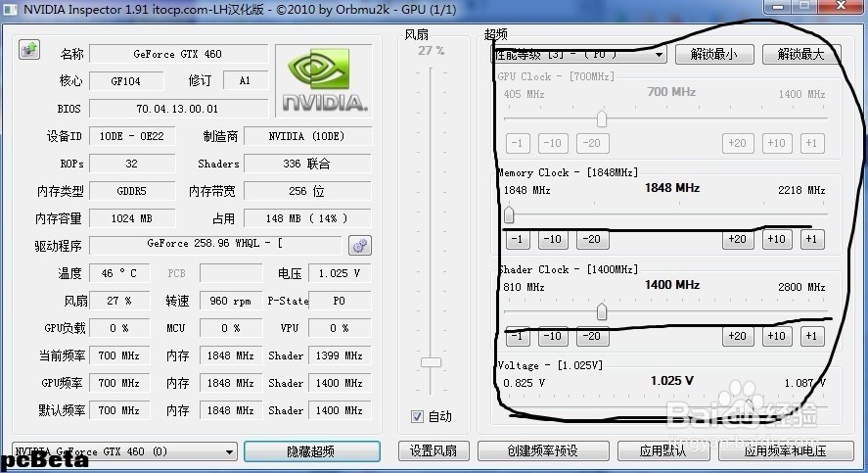Click the 核心 field showing GF104
This screenshot has width=868, height=473.
coord(126,81)
